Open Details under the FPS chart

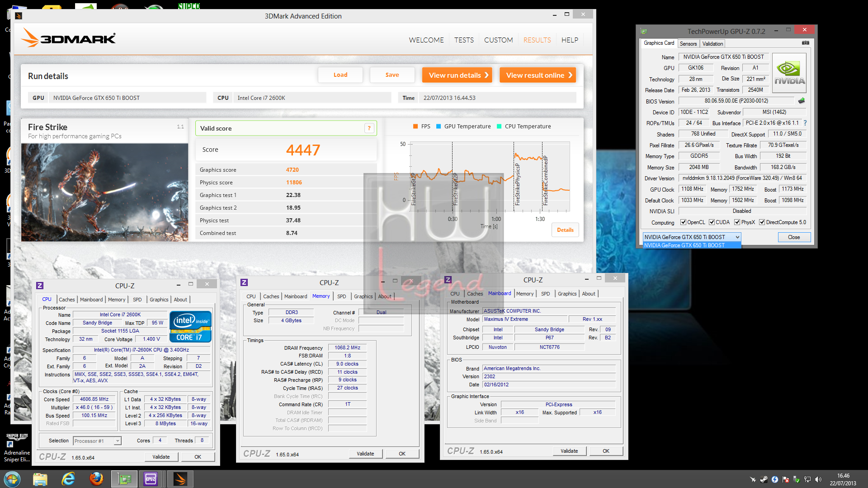pos(565,230)
